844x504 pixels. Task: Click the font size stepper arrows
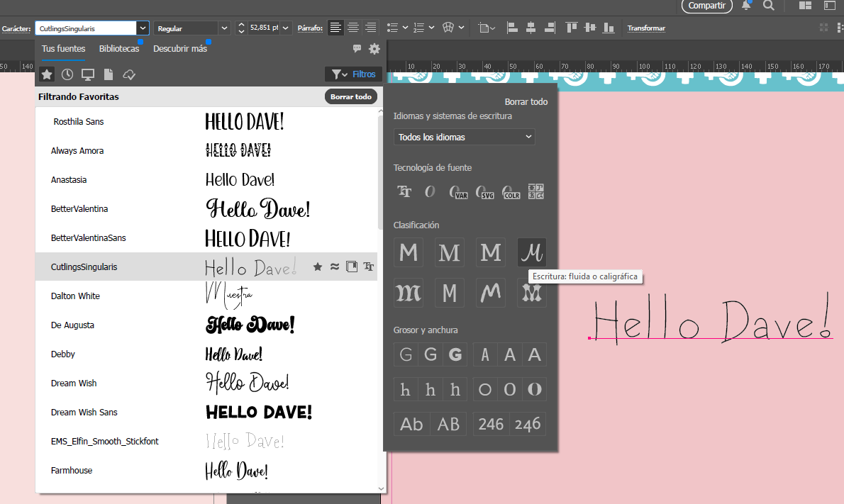pos(241,28)
